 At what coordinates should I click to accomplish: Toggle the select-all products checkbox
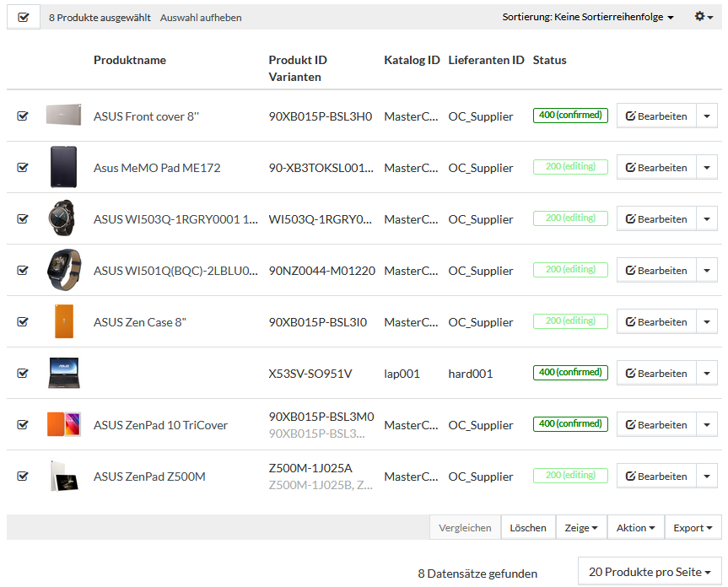24,18
